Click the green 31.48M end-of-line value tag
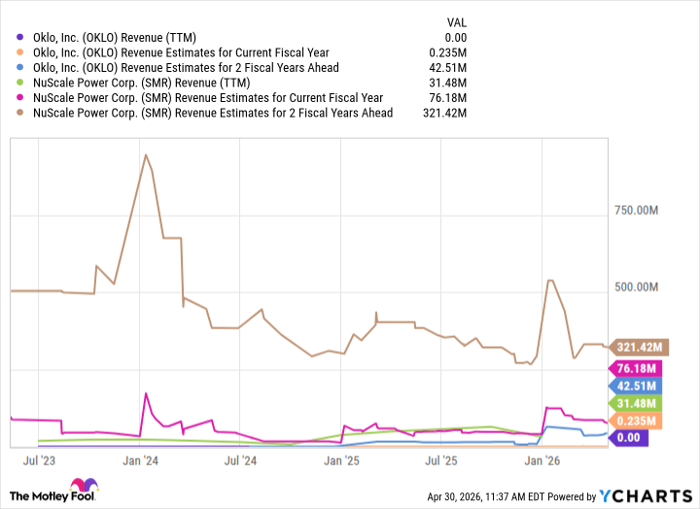This screenshot has height=509, width=700. click(x=635, y=404)
